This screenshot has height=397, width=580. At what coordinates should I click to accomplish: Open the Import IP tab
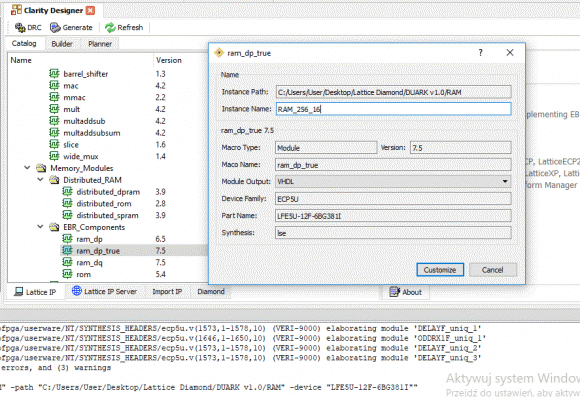167,292
